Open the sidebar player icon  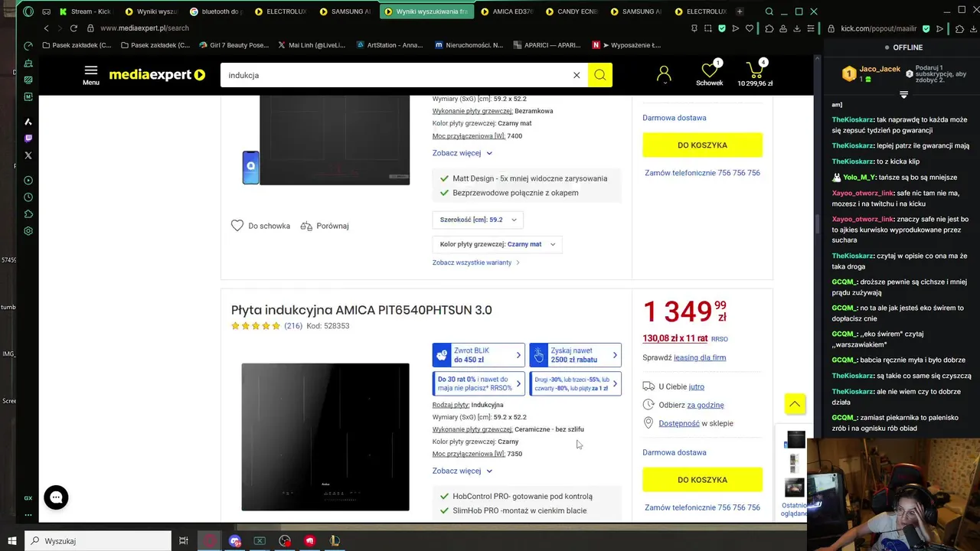(28, 181)
